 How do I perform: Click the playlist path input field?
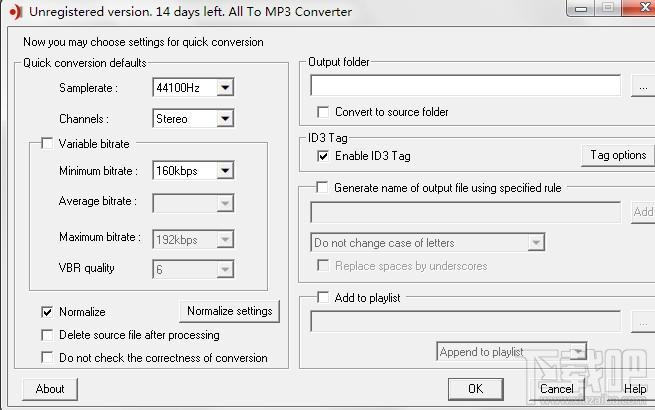[465, 321]
